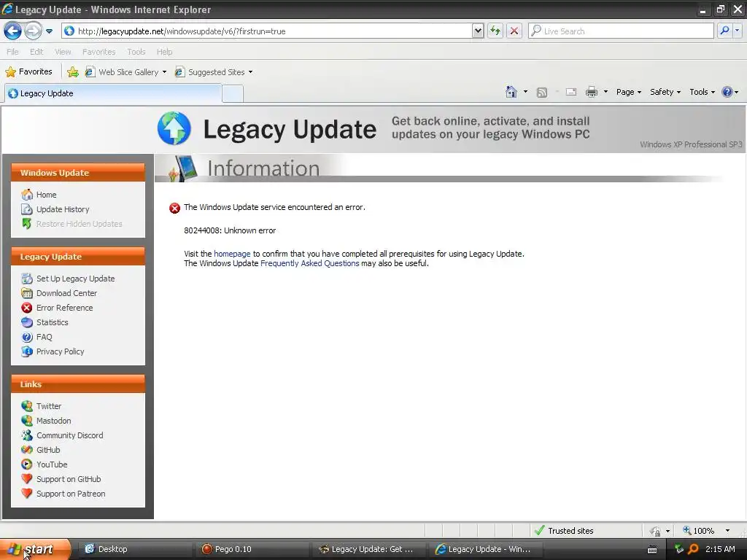The image size is (747, 560).
Task: Select the Legacy Update browser tab
Action: (113, 93)
